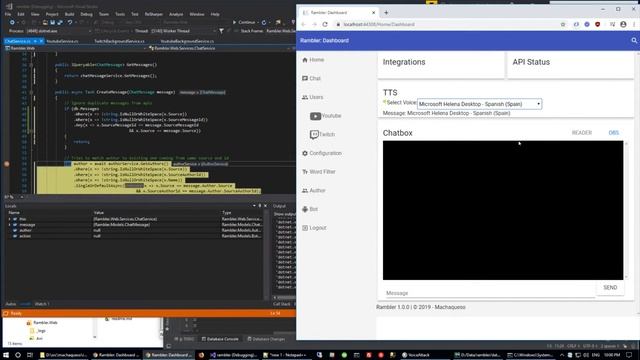
Task: Open the File menu in Visual Studio
Action: (8, 14)
